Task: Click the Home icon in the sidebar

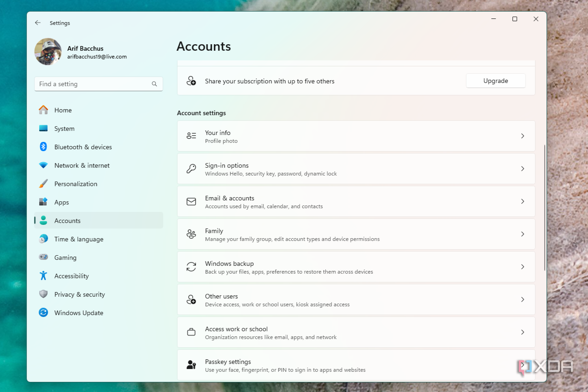Action: 43,110
